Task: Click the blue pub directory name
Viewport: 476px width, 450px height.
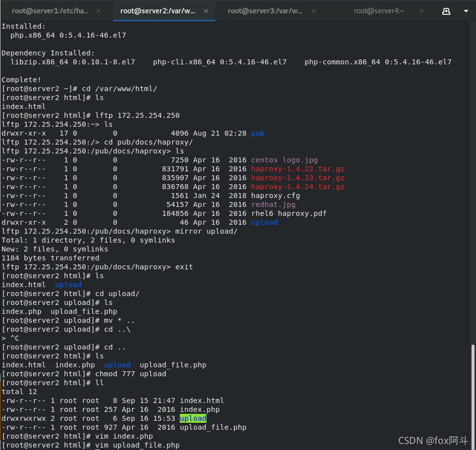Action: [x=257, y=133]
